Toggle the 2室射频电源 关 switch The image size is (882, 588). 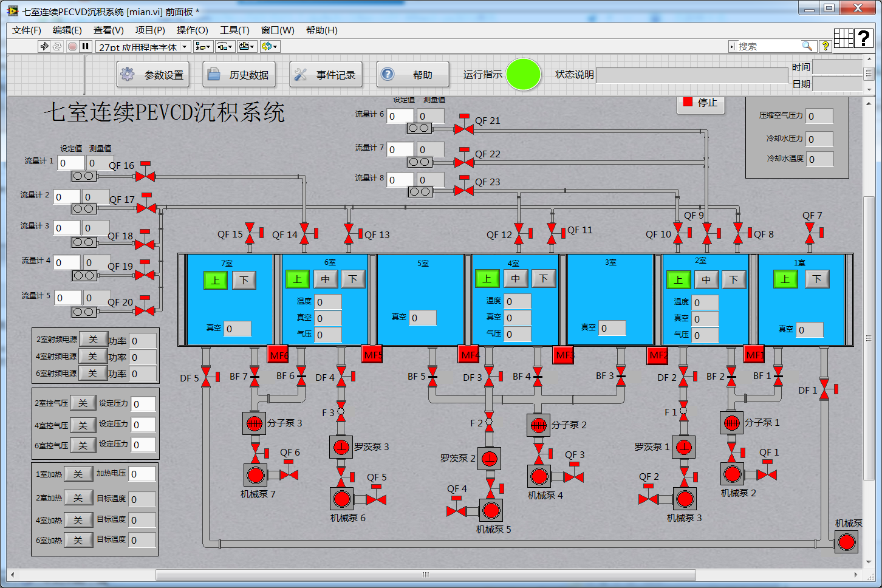coord(93,340)
